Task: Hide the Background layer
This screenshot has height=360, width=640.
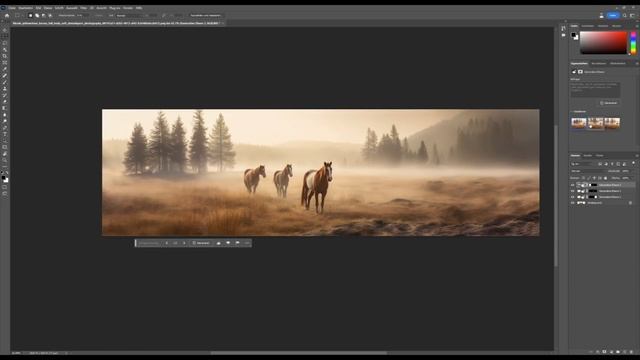Action: (573, 203)
